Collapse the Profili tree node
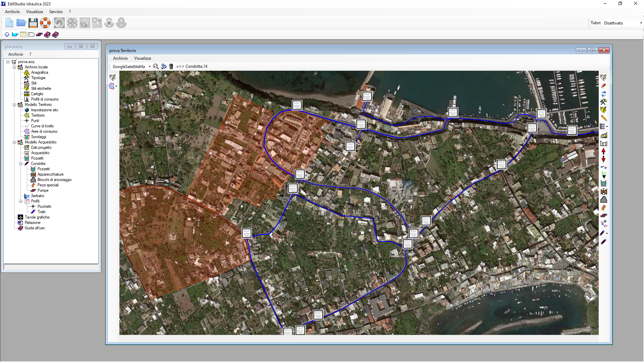This screenshot has width=644, height=362. (20, 201)
